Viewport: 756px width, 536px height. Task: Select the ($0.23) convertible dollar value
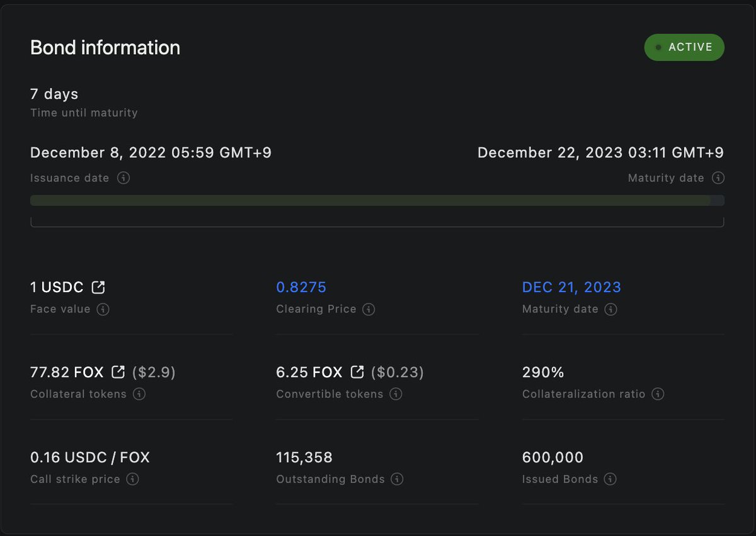coord(398,372)
